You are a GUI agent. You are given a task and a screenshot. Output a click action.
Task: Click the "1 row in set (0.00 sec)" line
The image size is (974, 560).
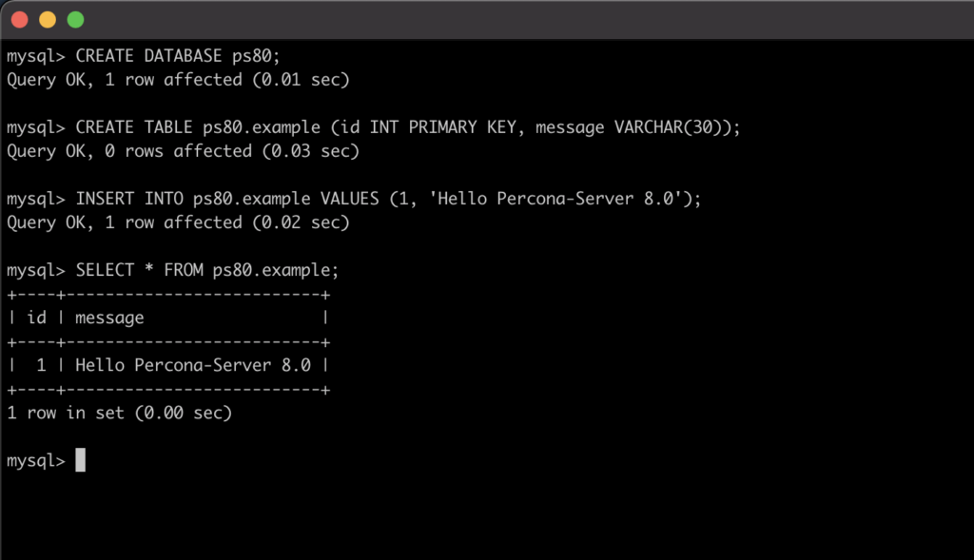point(119,413)
